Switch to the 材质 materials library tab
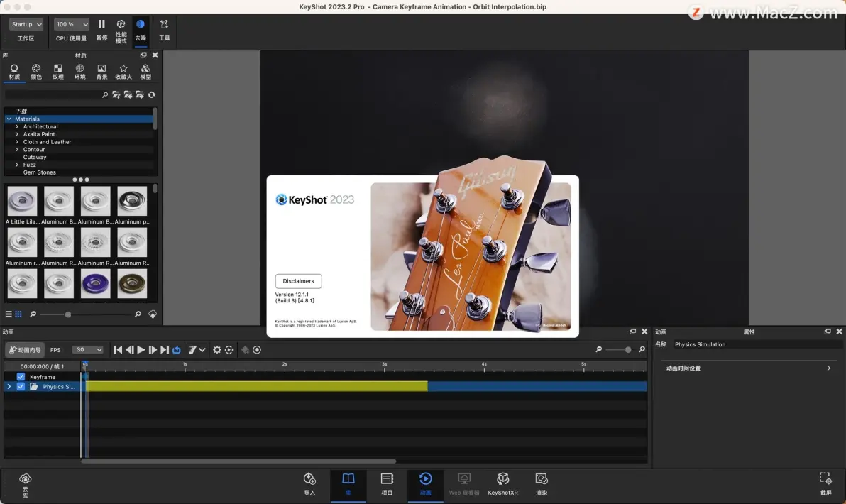Screen dimensions: 846x504 pyautogui.click(x=14, y=72)
